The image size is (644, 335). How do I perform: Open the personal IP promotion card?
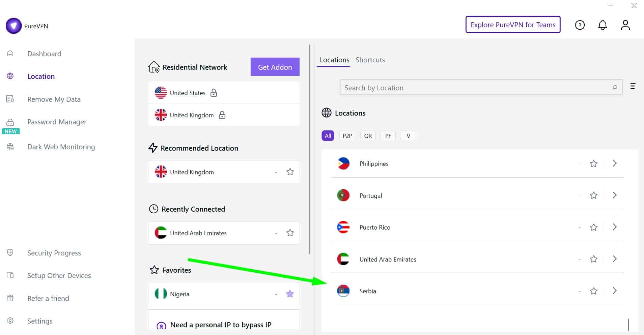point(224,320)
